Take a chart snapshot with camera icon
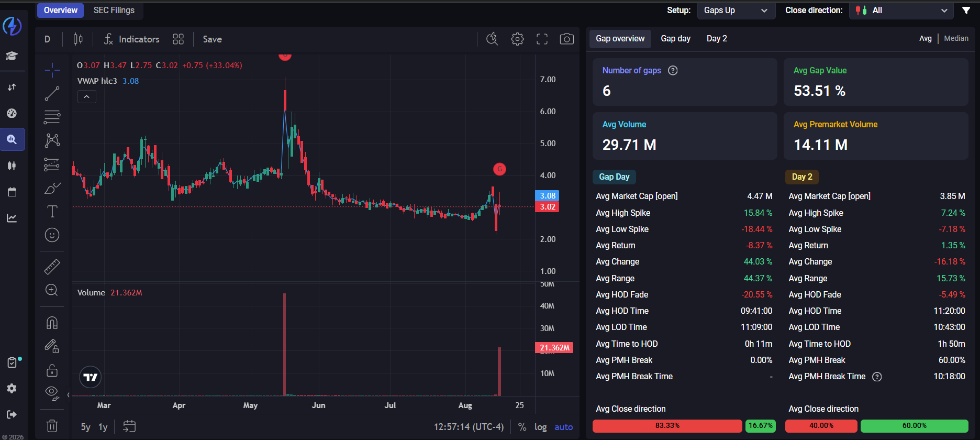 click(566, 39)
